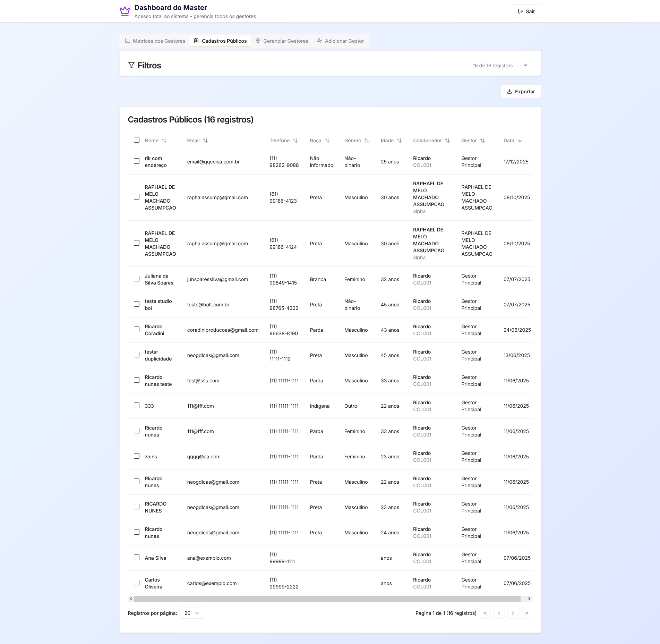Sort by Raça column icon
This screenshot has width=660, height=644.
(327, 141)
